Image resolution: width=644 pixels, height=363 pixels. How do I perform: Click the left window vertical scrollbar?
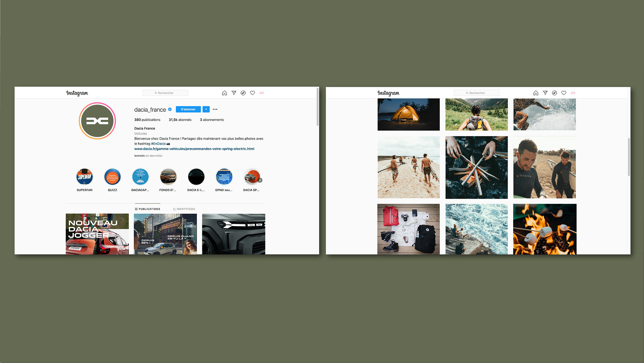point(318,107)
